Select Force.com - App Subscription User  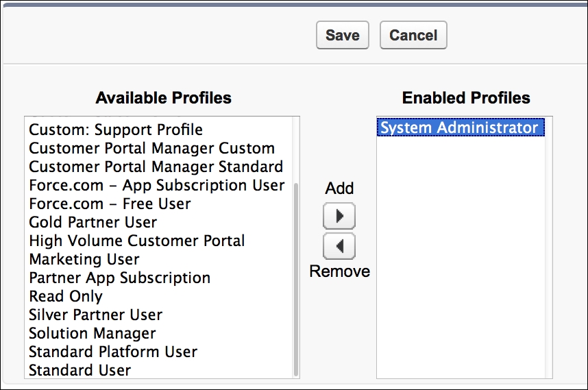(156, 185)
